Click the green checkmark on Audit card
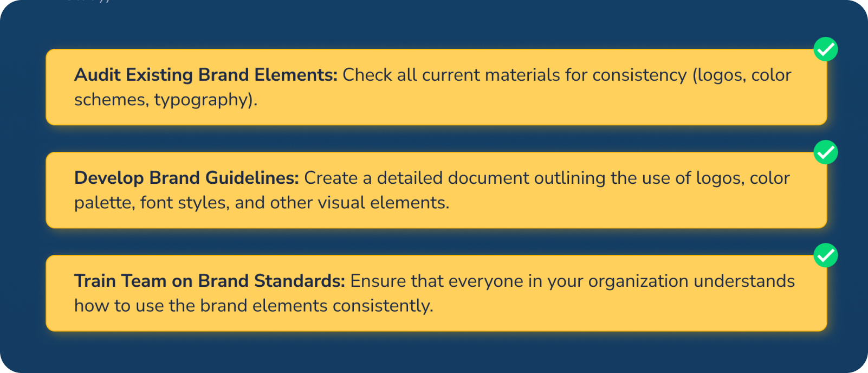Screen dimensions: 868x373 pos(825,49)
